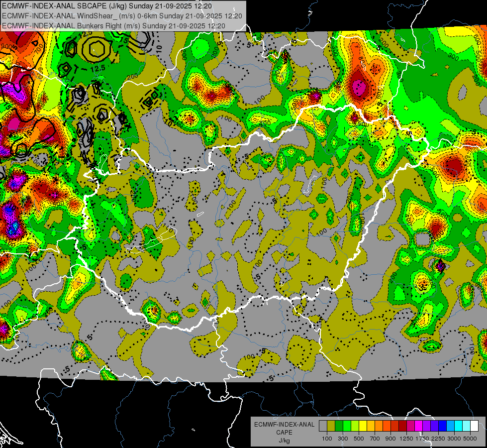Choose the dark blue swatch near 2250
This screenshot has height=448, width=487.
pyautogui.click(x=442, y=426)
